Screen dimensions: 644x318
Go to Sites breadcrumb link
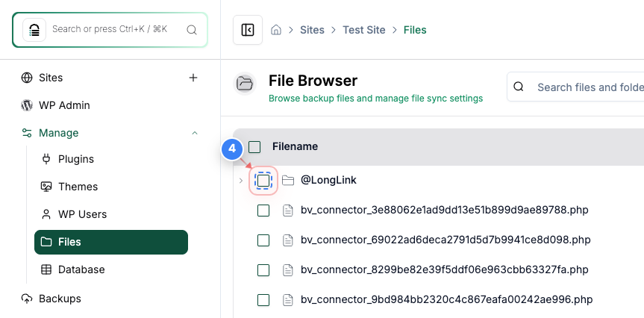312,30
